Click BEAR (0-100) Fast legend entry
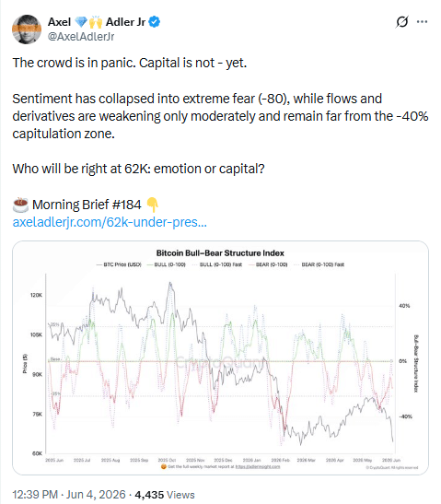Viewport: 441px width, 504px height. click(319, 264)
